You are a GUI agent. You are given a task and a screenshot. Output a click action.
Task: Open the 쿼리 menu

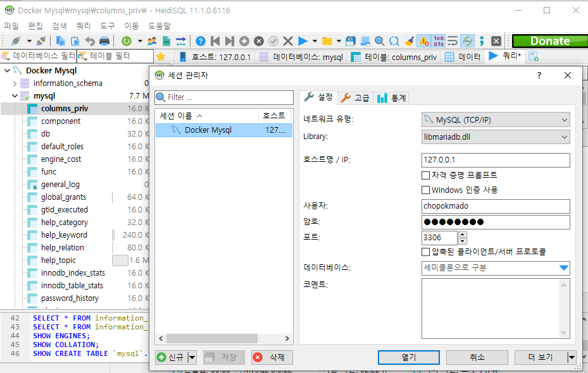pyautogui.click(x=84, y=26)
